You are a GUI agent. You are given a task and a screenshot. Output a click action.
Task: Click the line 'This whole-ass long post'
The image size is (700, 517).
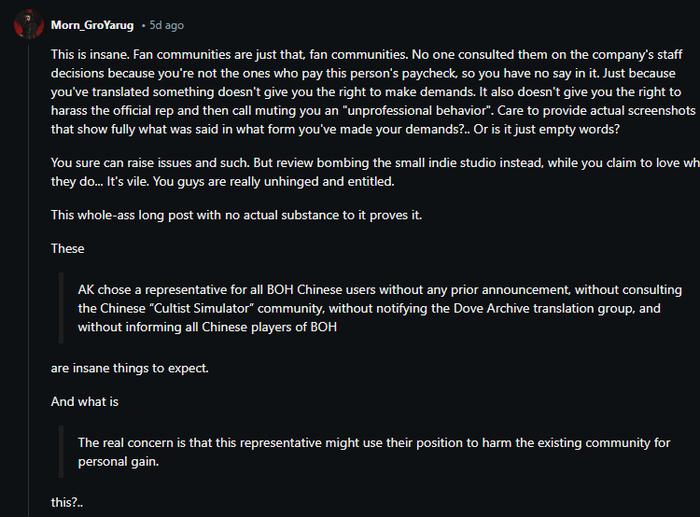coord(236,215)
